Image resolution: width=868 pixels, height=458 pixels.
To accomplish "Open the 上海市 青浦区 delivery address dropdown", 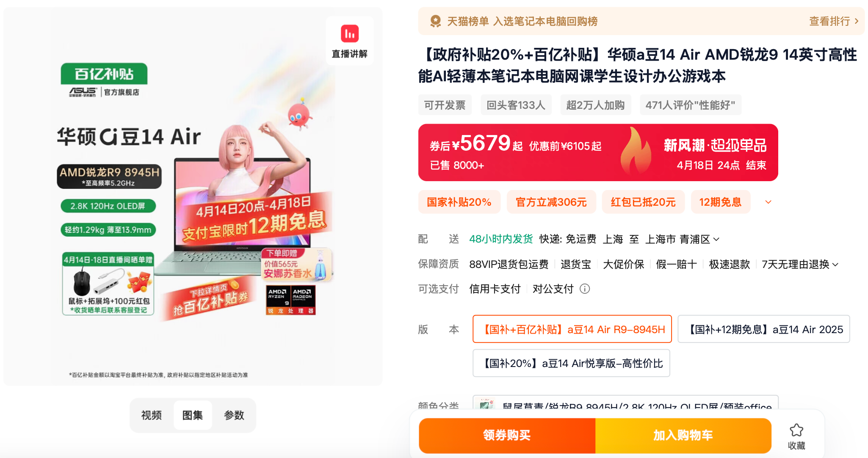I will [682, 239].
